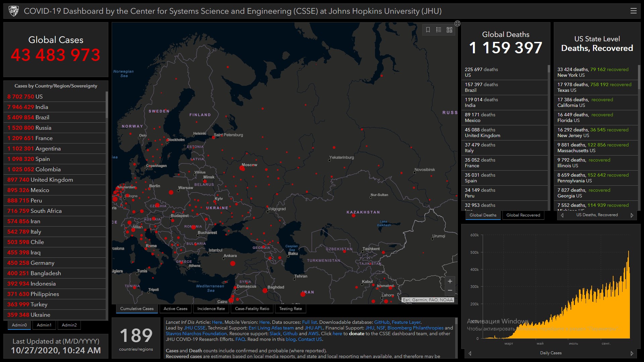Open the basemap gallery grid icon
The width and height of the screenshot is (644, 362).
coord(449,30)
